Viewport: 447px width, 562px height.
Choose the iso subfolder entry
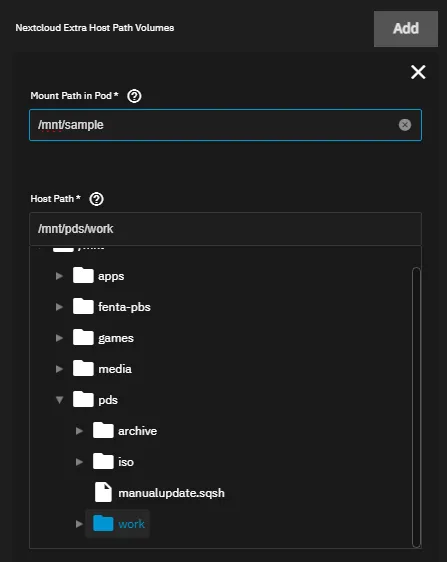126,462
